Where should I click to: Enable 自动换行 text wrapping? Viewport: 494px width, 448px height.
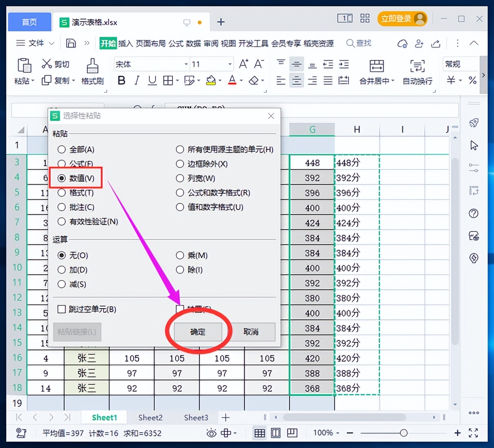417,71
